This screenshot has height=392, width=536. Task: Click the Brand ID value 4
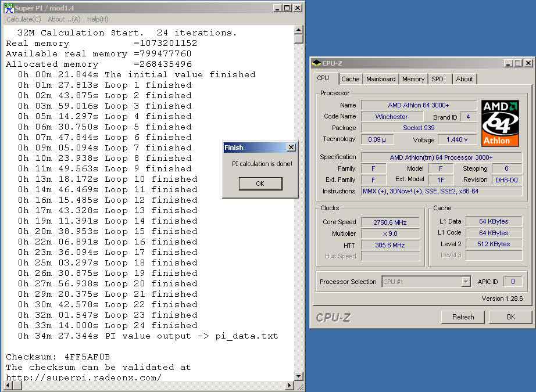pyautogui.click(x=468, y=117)
